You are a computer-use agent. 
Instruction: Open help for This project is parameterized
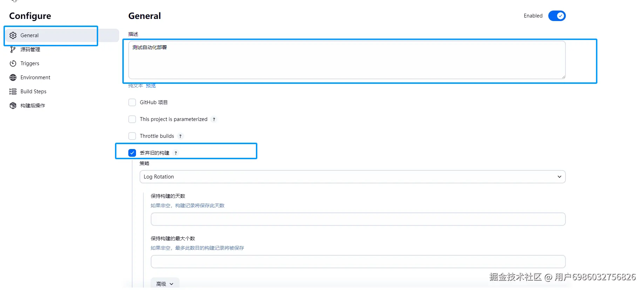pyautogui.click(x=214, y=120)
